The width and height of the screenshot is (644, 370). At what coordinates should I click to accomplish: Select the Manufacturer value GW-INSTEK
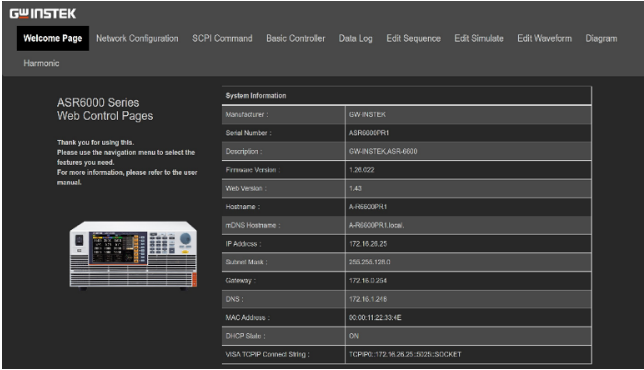pos(367,115)
